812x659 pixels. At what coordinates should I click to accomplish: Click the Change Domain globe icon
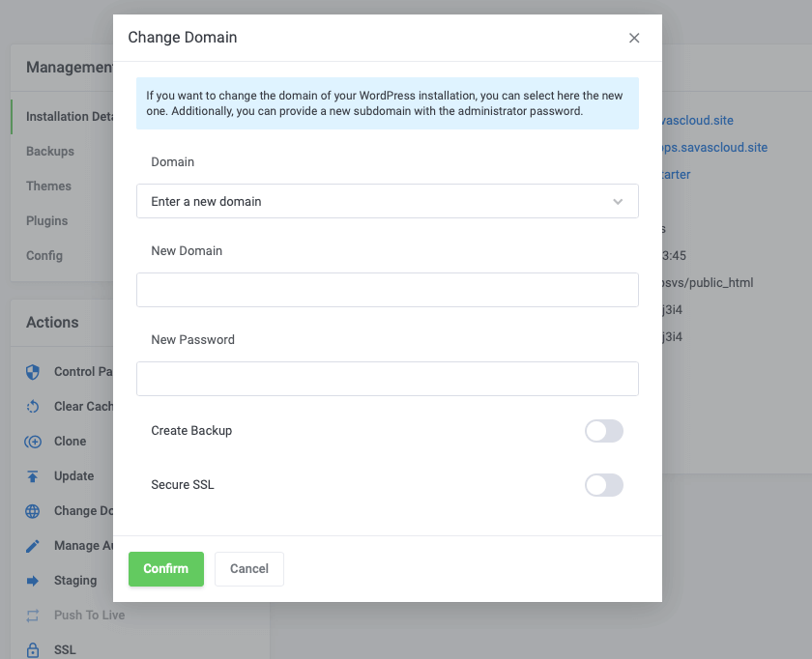pyautogui.click(x=33, y=511)
